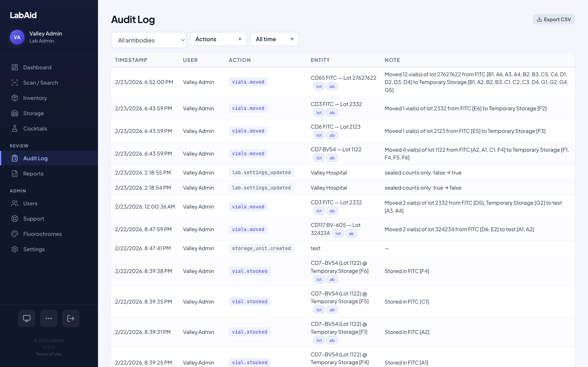The width and height of the screenshot is (588, 367).
Task: Open the Users admin section
Action: pyautogui.click(x=30, y=203)
